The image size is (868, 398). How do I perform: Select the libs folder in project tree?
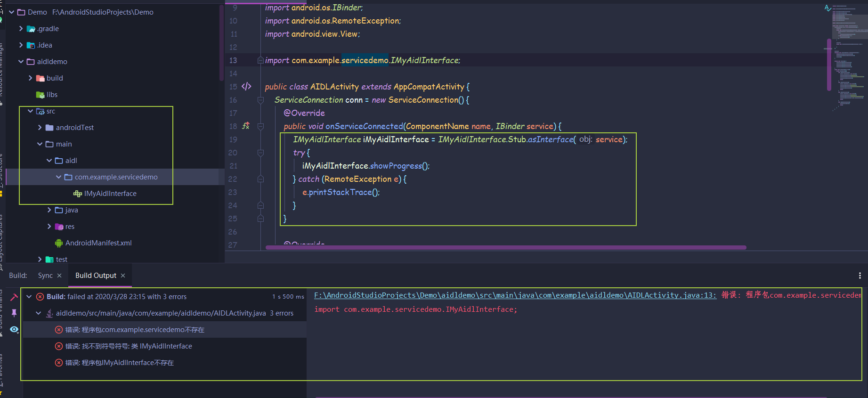pyautogui.click(x=52, y=95)
